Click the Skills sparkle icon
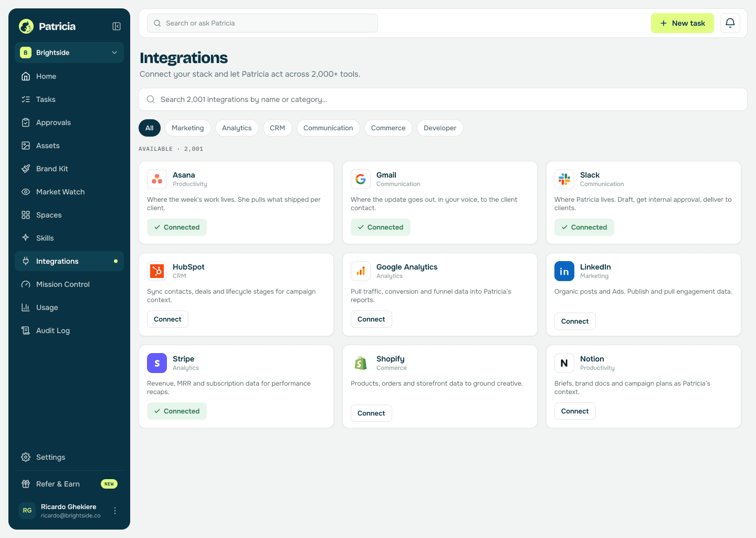Screen dimensions: 756x538 (x=26, y=238)
